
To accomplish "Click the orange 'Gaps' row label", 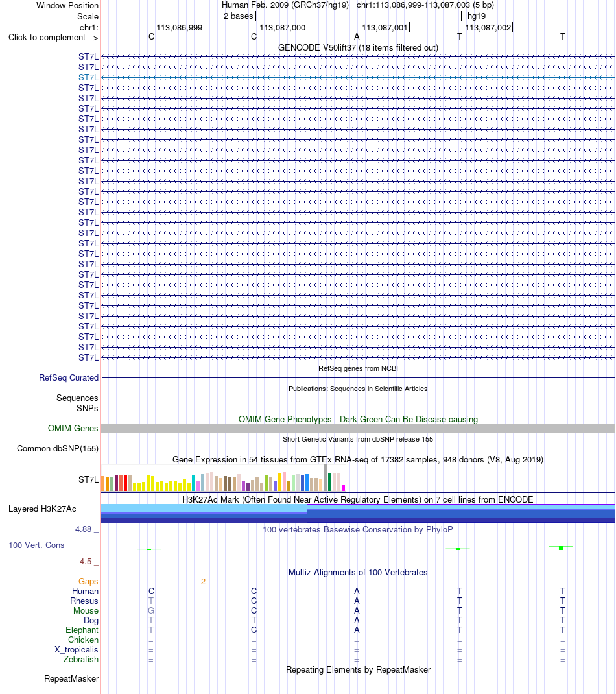I will pyautogui.click(x=88, y=582).
